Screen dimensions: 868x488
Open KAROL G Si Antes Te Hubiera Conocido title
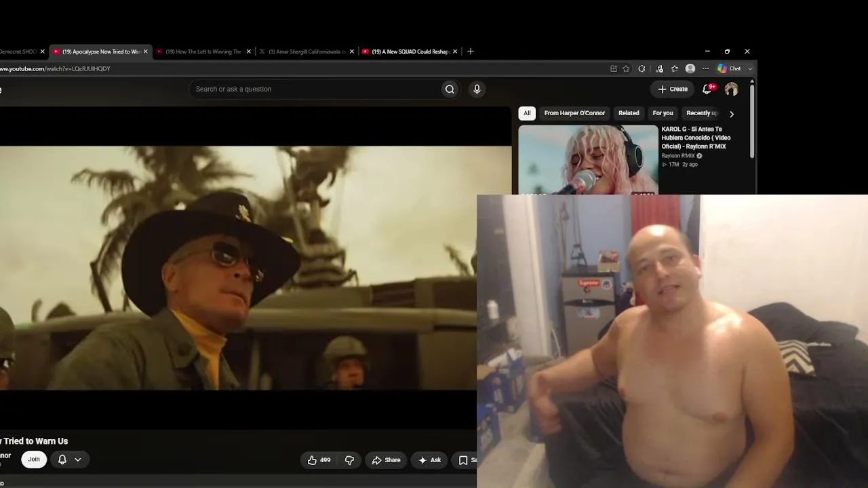[x=696, y=138]
